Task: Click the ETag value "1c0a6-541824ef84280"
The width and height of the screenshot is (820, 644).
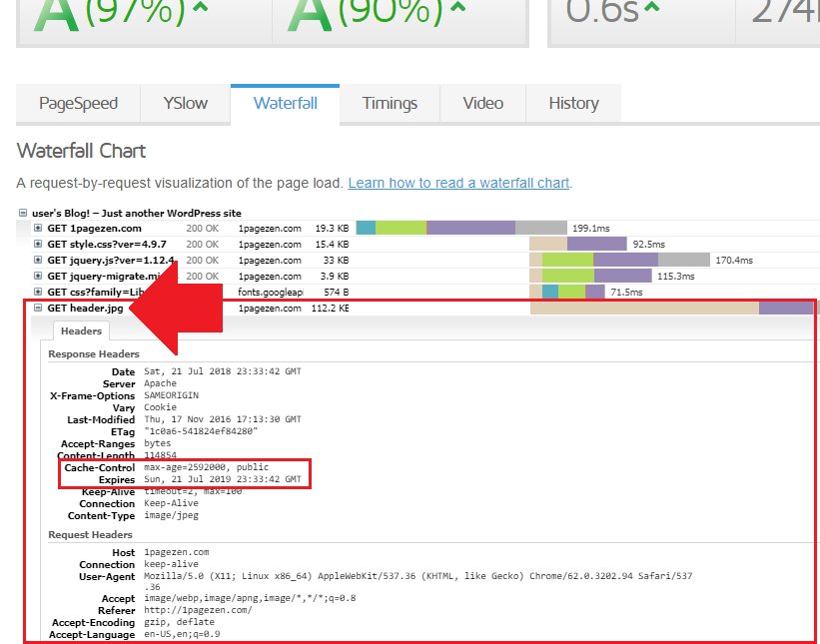Action: coord(201,431)
